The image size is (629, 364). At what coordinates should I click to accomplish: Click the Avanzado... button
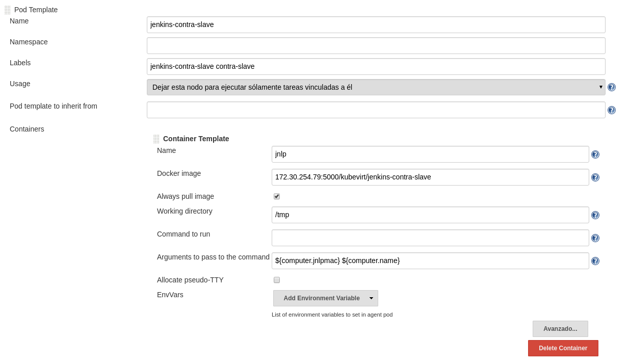click(x=560, y=329)
